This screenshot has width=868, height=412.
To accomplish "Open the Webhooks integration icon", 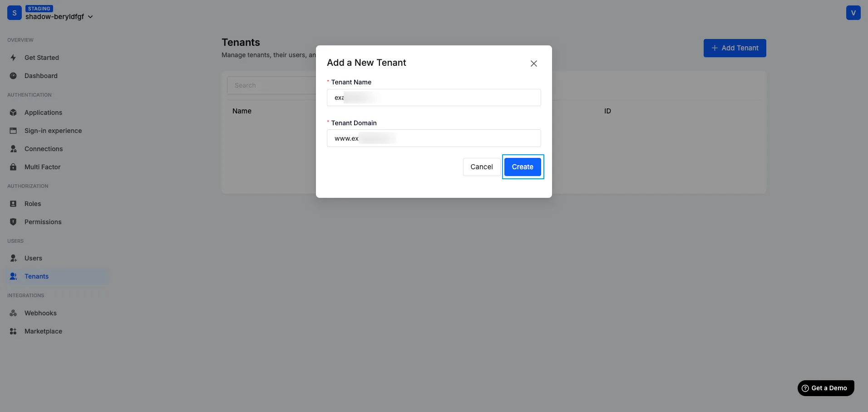I will pyautogui.click(x=13, y=313).
